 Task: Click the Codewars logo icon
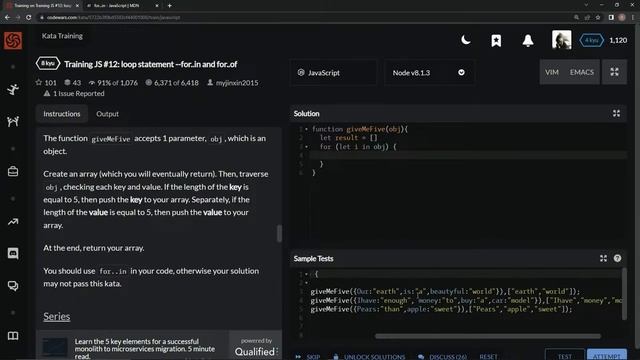[13, 40]
